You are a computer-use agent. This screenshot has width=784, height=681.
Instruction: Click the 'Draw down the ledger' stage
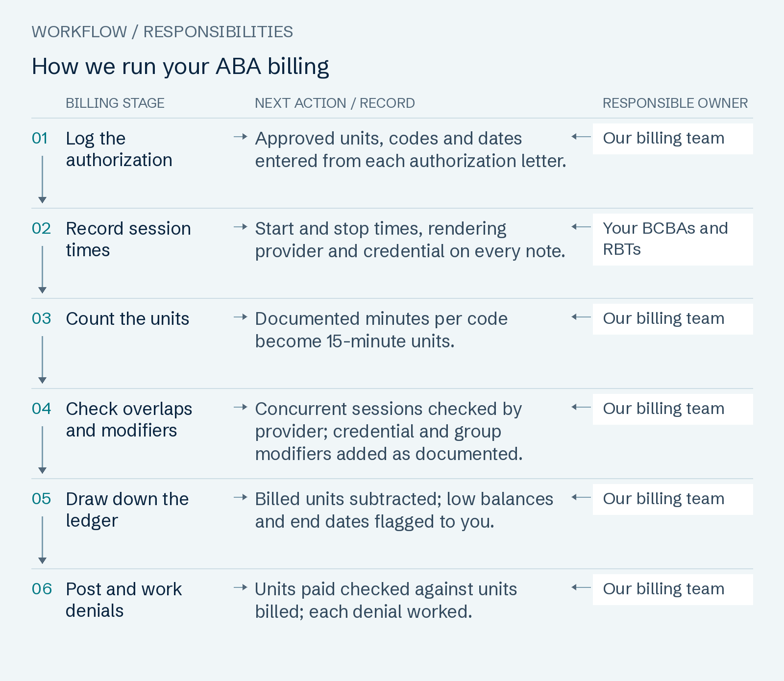tap(127, 510)
